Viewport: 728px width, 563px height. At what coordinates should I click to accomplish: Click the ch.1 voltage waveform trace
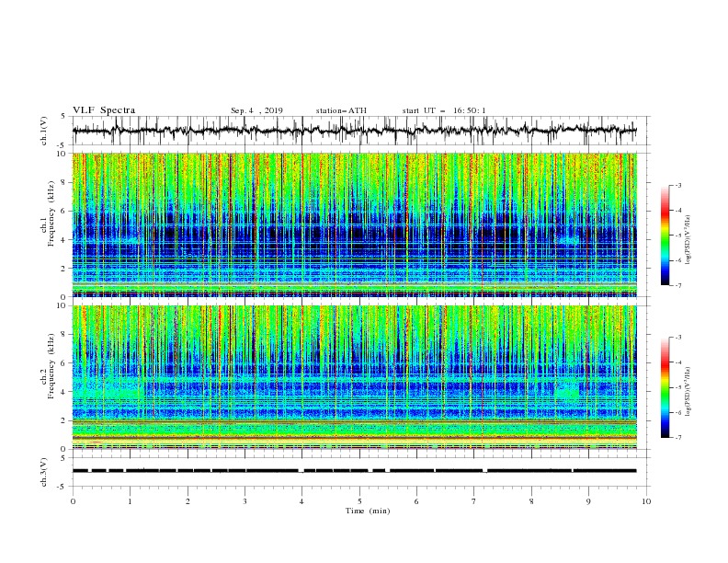(354, 131)
